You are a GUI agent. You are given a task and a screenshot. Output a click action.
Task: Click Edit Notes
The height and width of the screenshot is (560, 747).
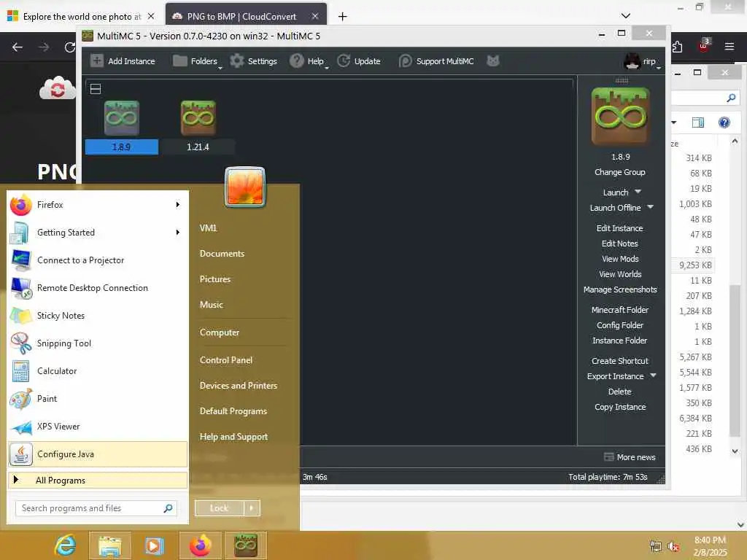[620, 244]
